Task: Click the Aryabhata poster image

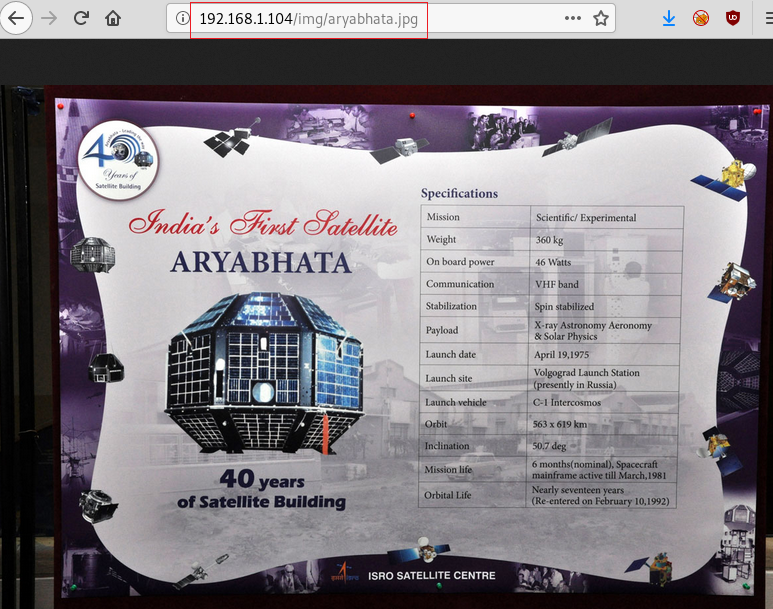Action: [386, 347]
